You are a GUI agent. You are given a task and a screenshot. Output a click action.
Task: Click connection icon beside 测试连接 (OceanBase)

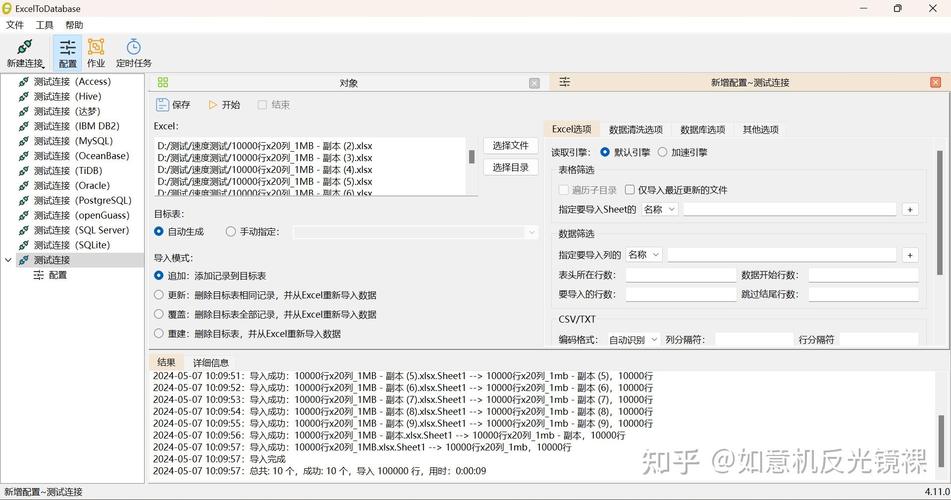click(x=24, y=156)
